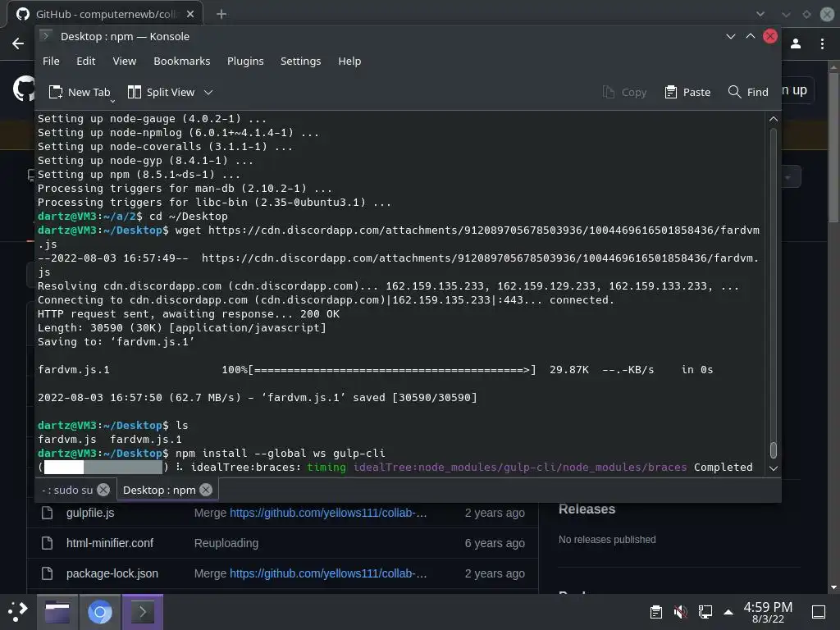Click the browser window tab list chevron

tap(760, 14)
